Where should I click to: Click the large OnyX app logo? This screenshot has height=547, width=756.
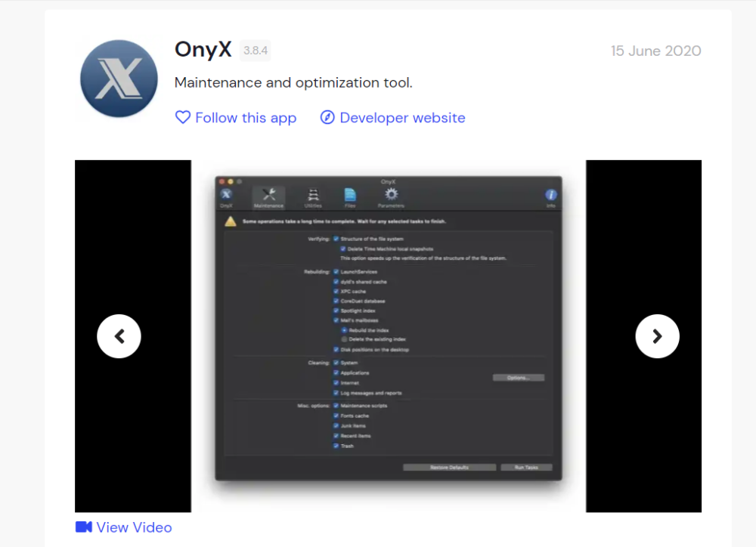[x=119, y=79]
